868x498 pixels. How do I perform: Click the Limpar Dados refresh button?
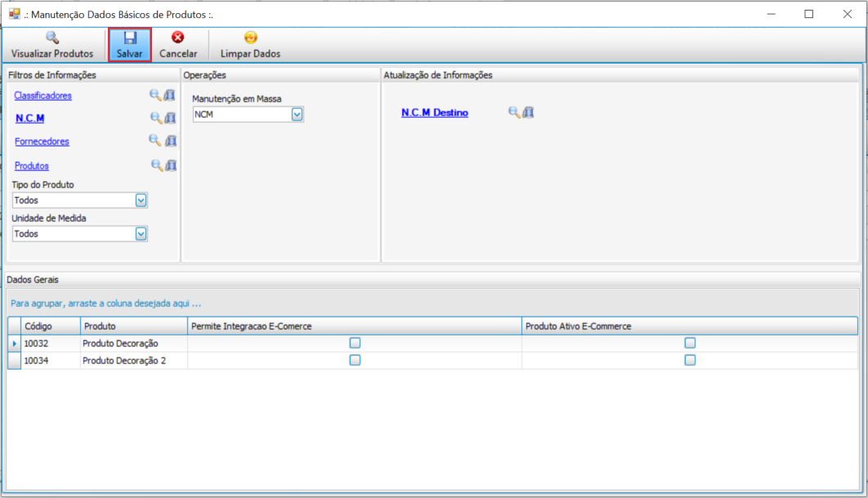(x=250, y=45)
